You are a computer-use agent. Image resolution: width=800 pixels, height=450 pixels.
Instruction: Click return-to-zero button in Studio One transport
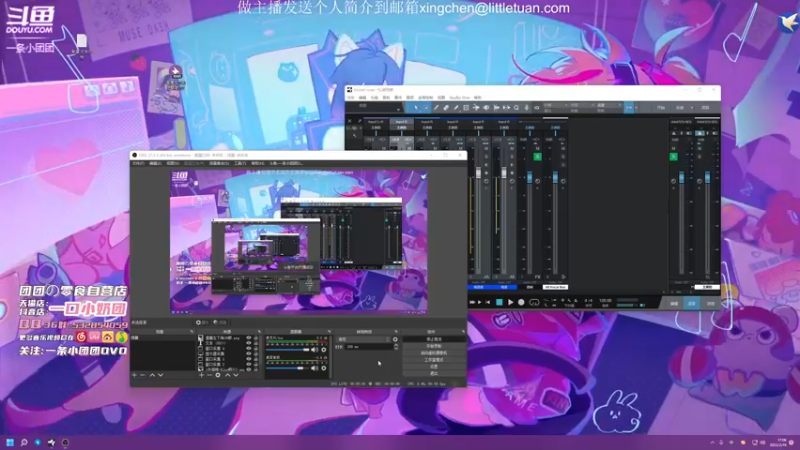[488, 302]
